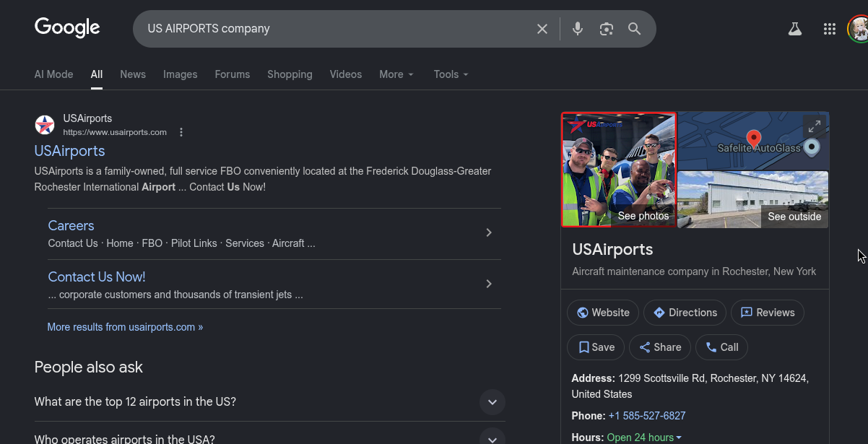Switch to the Images tab
The height and width of the screenshot is (444, 868).
coord(181,74)
